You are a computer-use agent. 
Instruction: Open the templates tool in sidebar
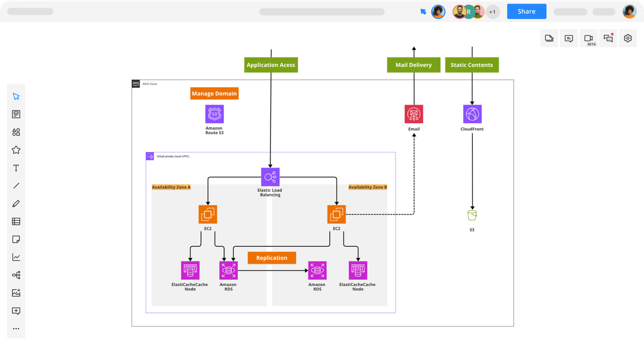pos(16,114)
